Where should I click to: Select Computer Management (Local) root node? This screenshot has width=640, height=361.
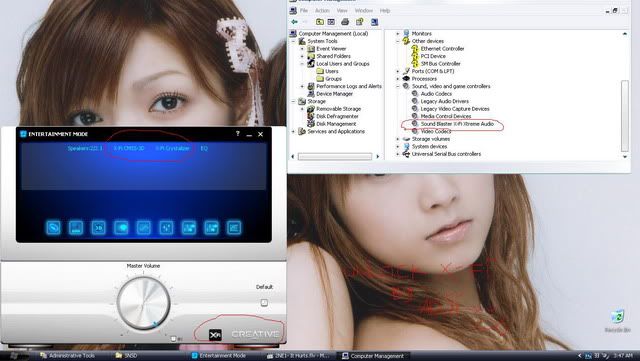(x=333, y=33)
